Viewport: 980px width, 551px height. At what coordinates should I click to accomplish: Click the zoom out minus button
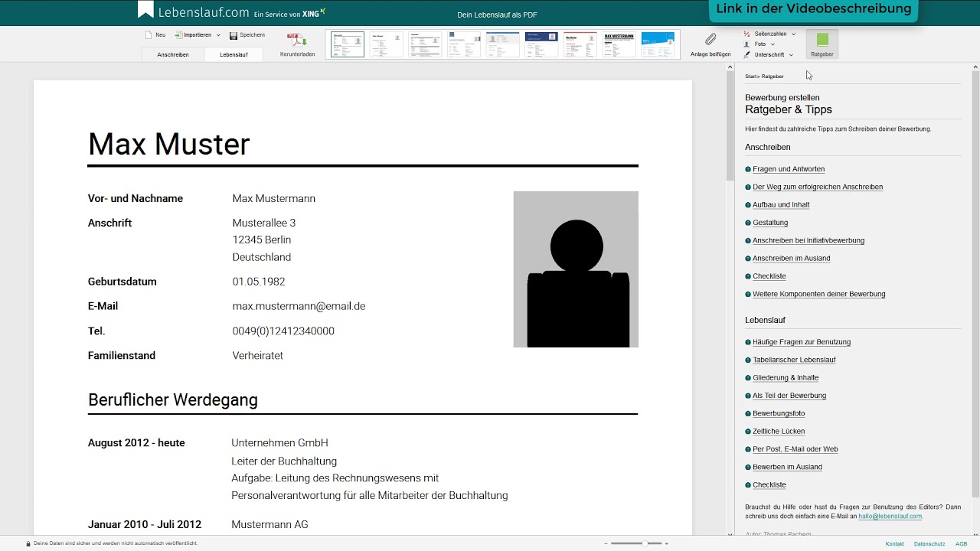click(x=606, y=543)
